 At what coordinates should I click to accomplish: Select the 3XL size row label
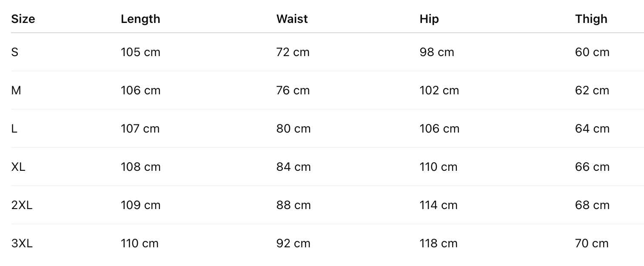pos(22,243)
